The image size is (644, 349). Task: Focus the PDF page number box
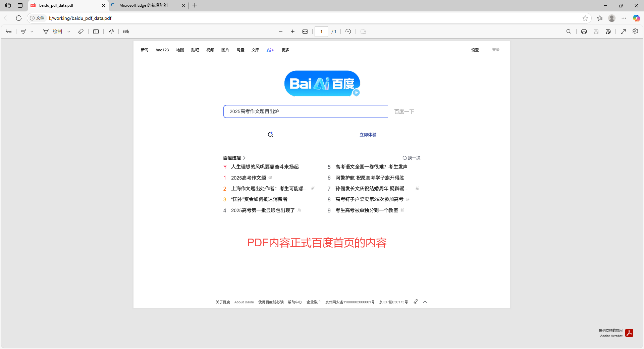click(321, 32)
